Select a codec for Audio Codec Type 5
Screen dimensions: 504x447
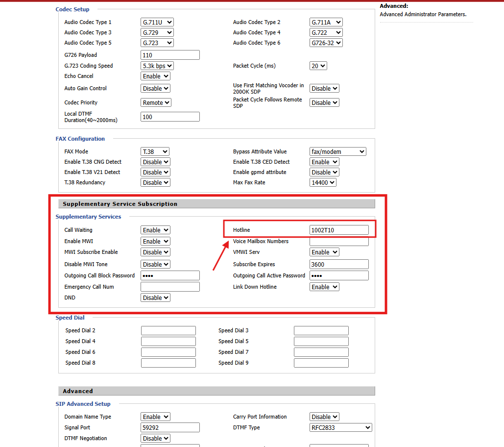click(x=157, y=43)
